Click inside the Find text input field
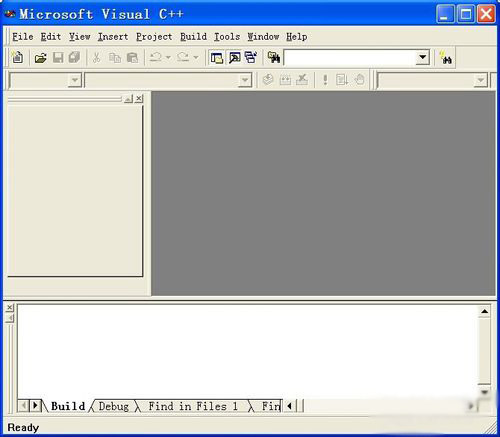Screen dimensions: 500x437 pyautogui.click(x=349, y=58)
